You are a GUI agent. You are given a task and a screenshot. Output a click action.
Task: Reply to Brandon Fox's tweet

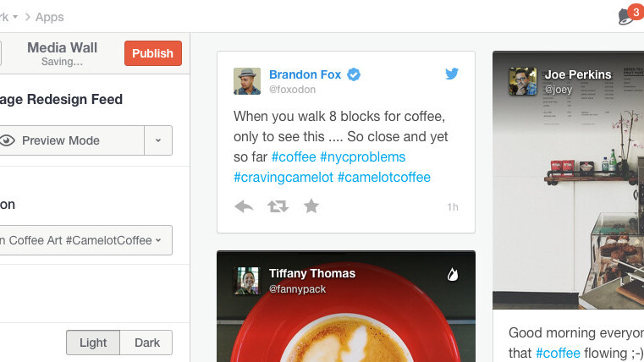(244, 206)
